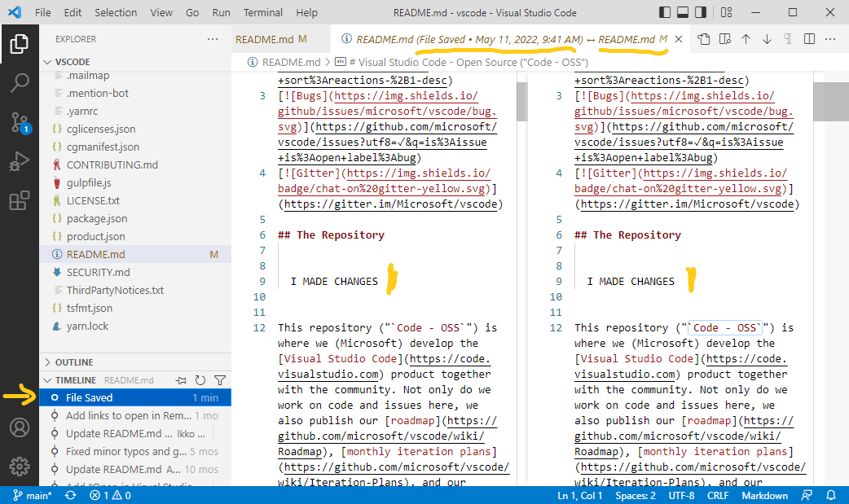
Task: Toggle whitespace trimming paragraph icon
Action: click(x=788, y=39)
